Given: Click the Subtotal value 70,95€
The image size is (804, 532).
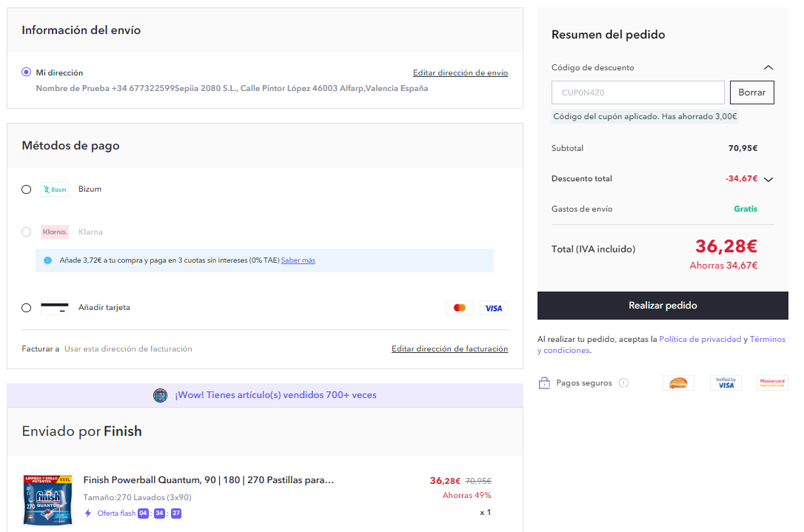Looking at the screenshot, I should click(743, 148).
